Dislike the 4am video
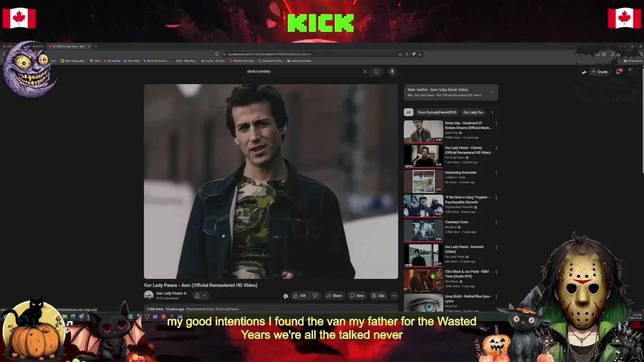644x362 pixels. pyautogui.click(x=315, y=296)
